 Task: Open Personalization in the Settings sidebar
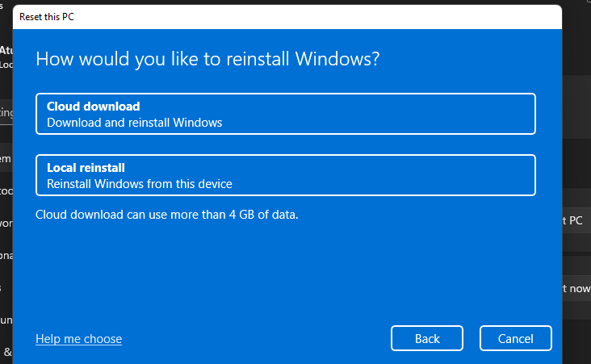6,253
